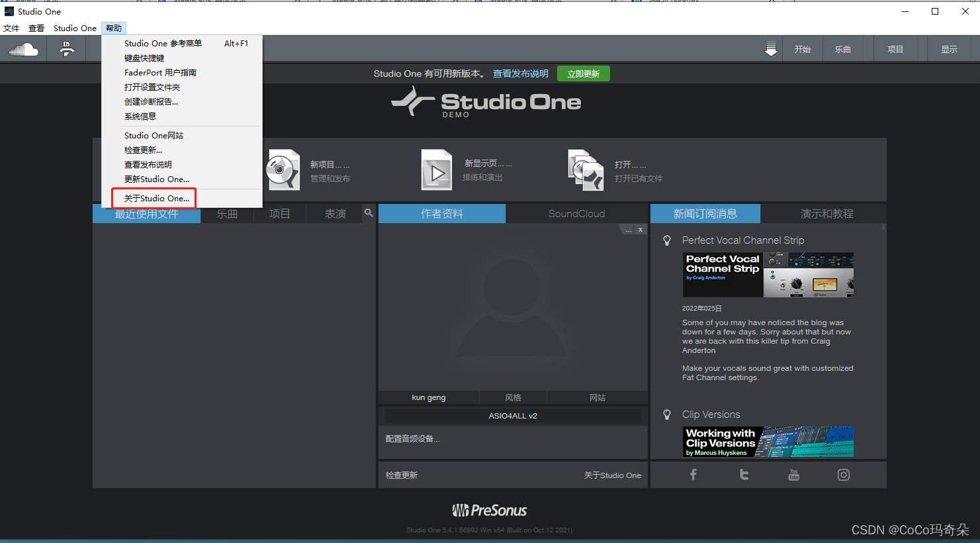Choose 键盘快捷键 from the help menu

pyautogui.click(x=182, y=58)
